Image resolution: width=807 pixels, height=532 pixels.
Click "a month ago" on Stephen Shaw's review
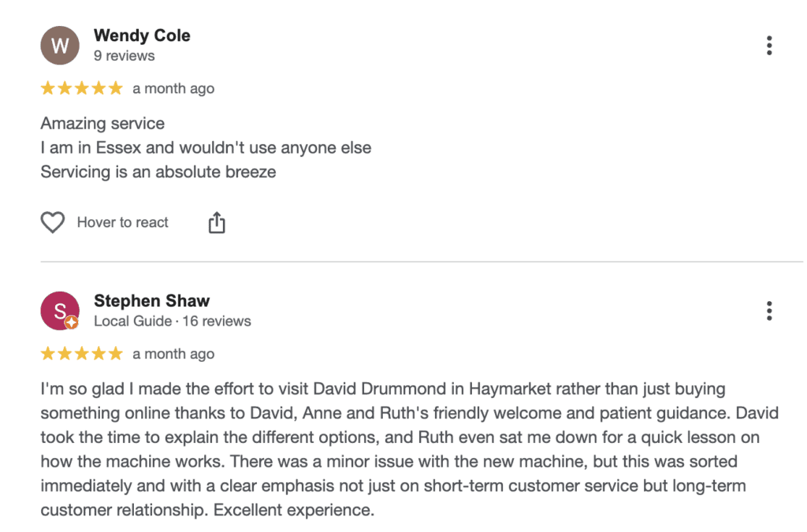[173, 355]
